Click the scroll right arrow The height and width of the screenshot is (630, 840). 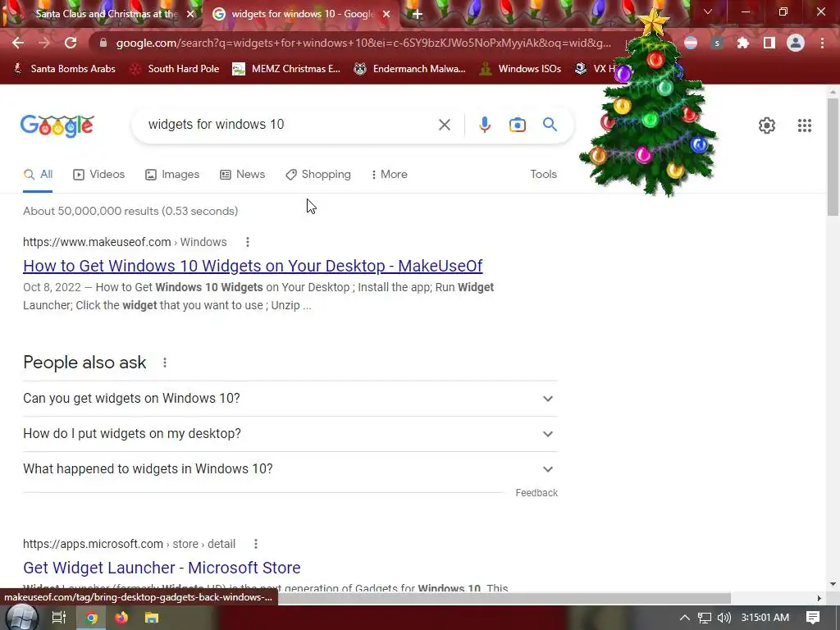click(x=819, y=598)
